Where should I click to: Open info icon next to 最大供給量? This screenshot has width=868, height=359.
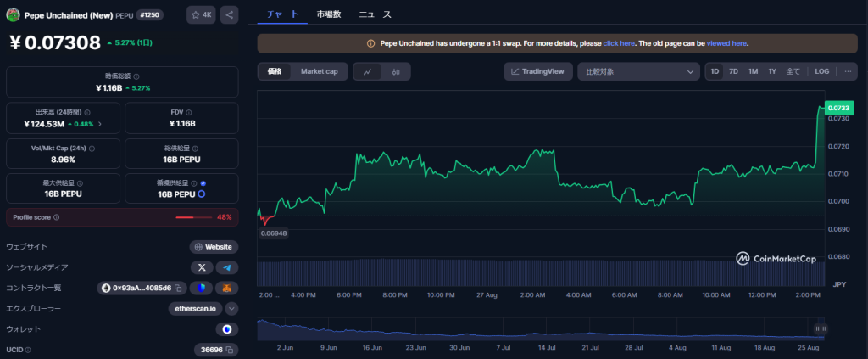(x=81, y=182)
